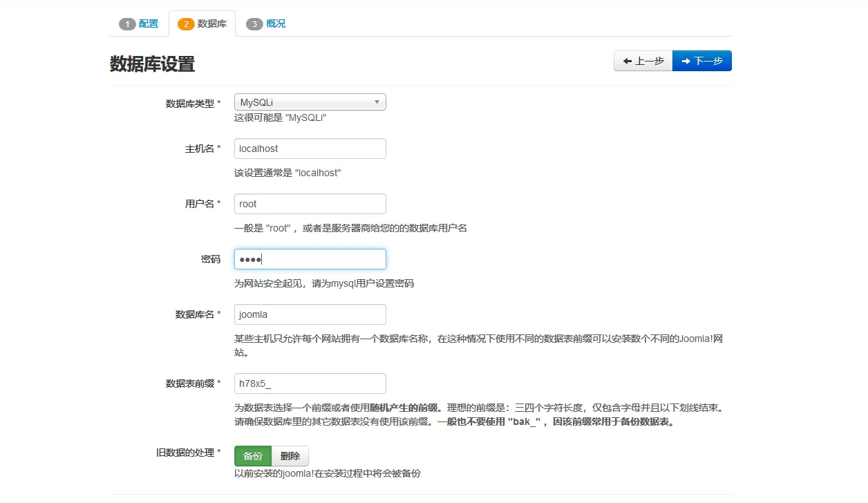Click the 用户名 field containing root

click(x=310, y=204)
